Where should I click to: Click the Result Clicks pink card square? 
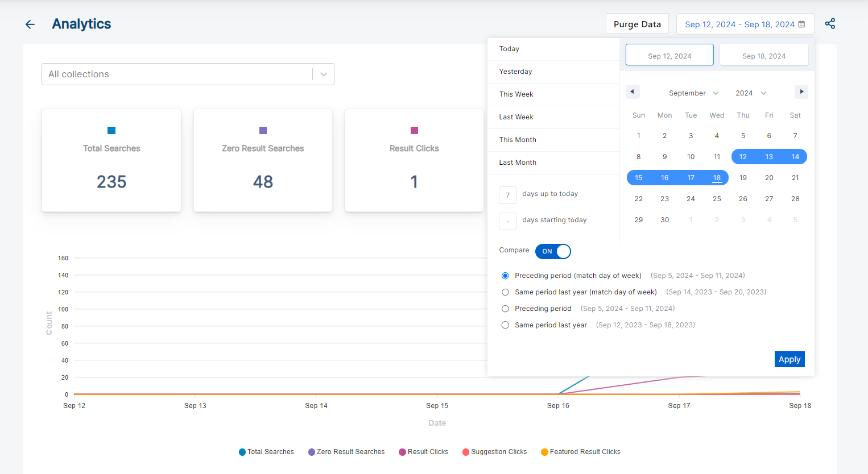point(414,130)
